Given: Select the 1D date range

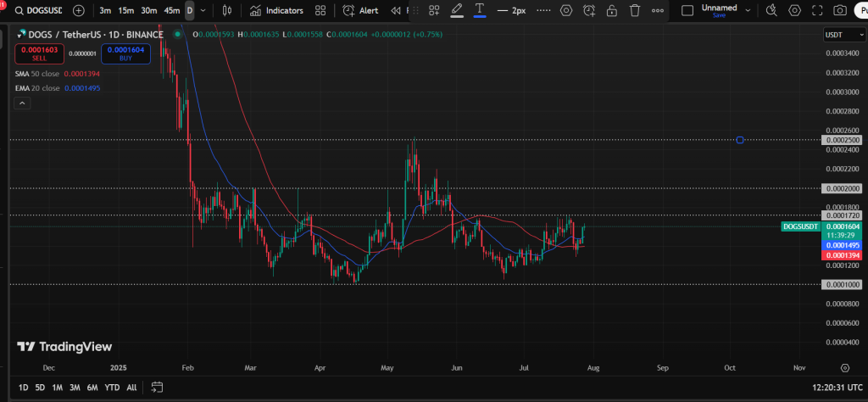Looking at the screenshot, I should 23,388.
